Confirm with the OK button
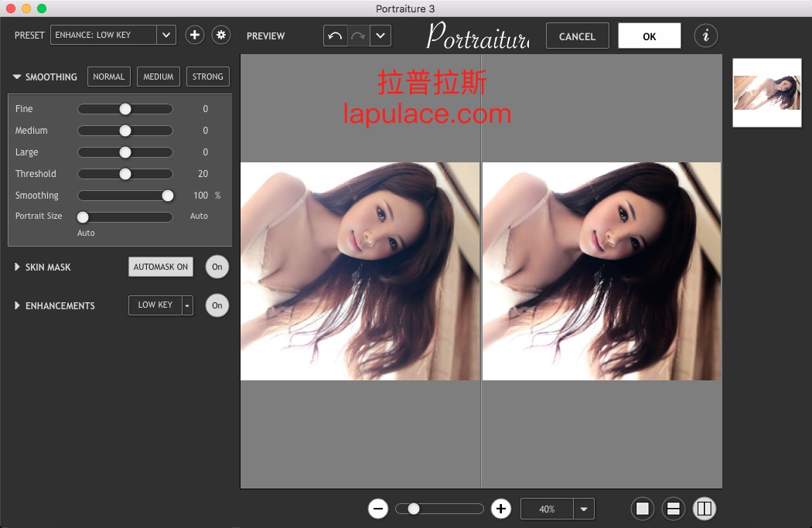This screenshot has width=812, height=528. coord(650,36)
